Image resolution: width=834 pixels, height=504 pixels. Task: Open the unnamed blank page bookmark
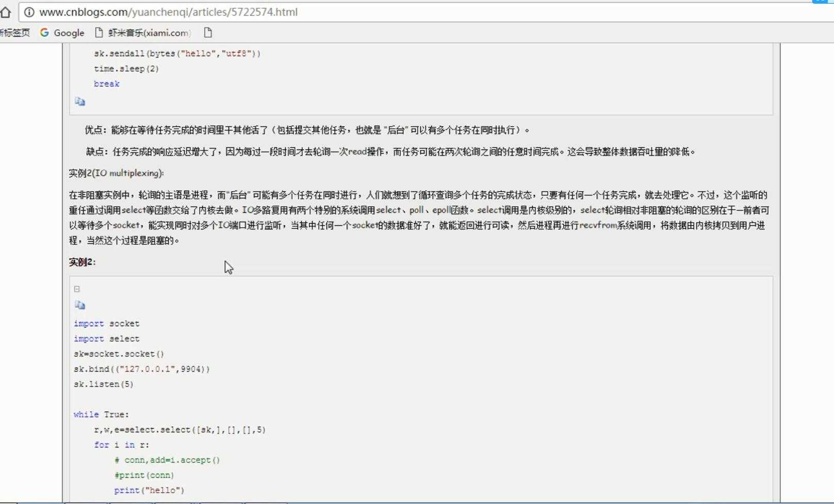[x=208, y=33]
